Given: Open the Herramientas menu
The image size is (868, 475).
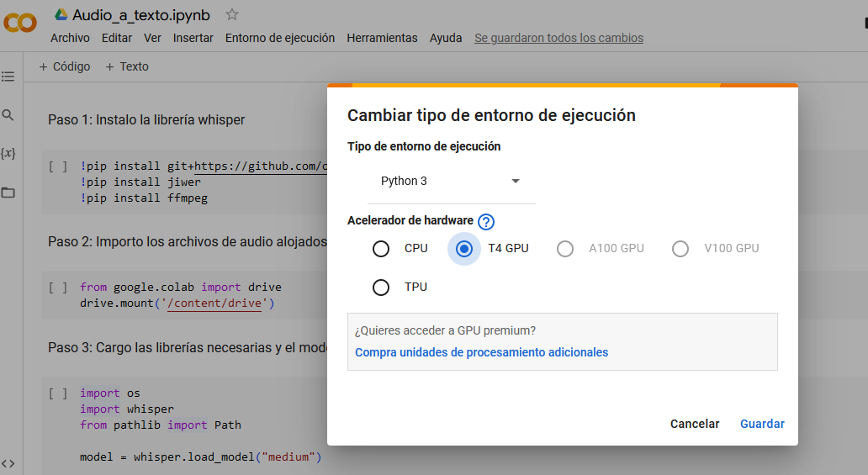Looking at the screenshot, I should 382,38.
